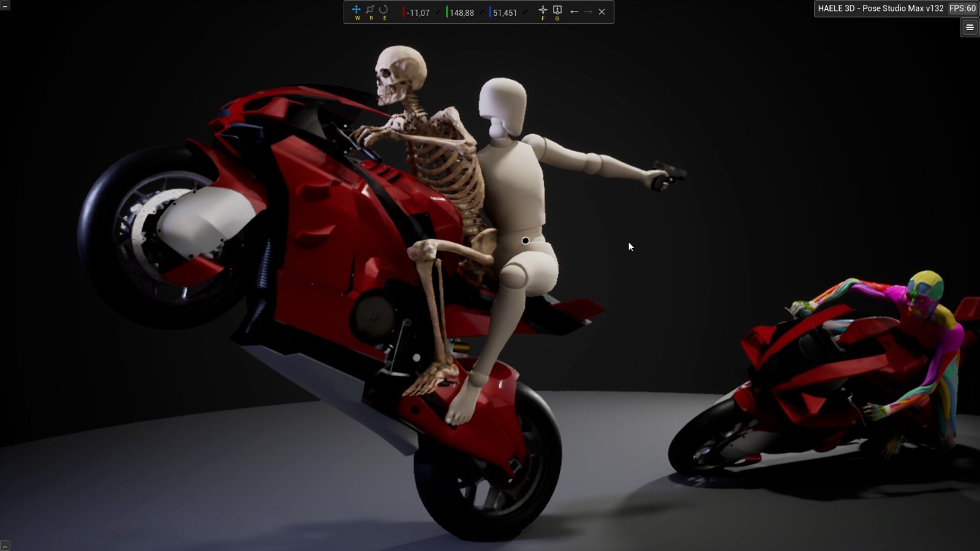
Task: Select the Move gizmo tool (W)
Action: click(356, 10)
